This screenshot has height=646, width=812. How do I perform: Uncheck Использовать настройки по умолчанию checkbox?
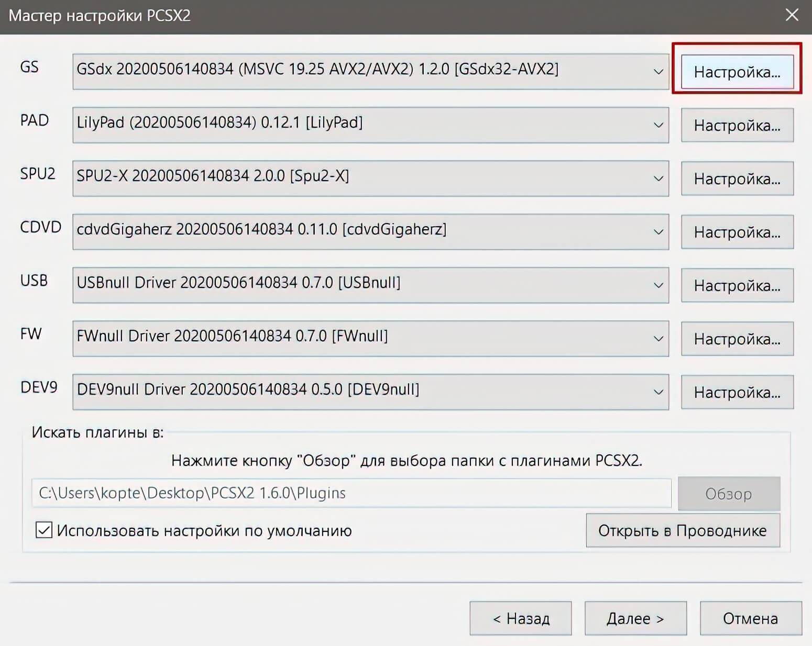[44, 530]
